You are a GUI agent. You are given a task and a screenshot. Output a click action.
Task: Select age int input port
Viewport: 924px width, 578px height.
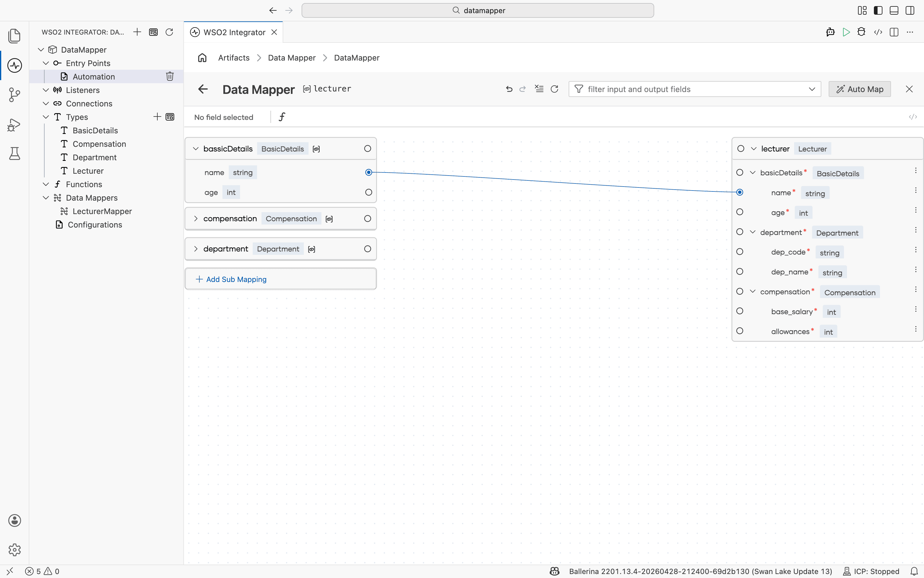click(x=369, y=192)
